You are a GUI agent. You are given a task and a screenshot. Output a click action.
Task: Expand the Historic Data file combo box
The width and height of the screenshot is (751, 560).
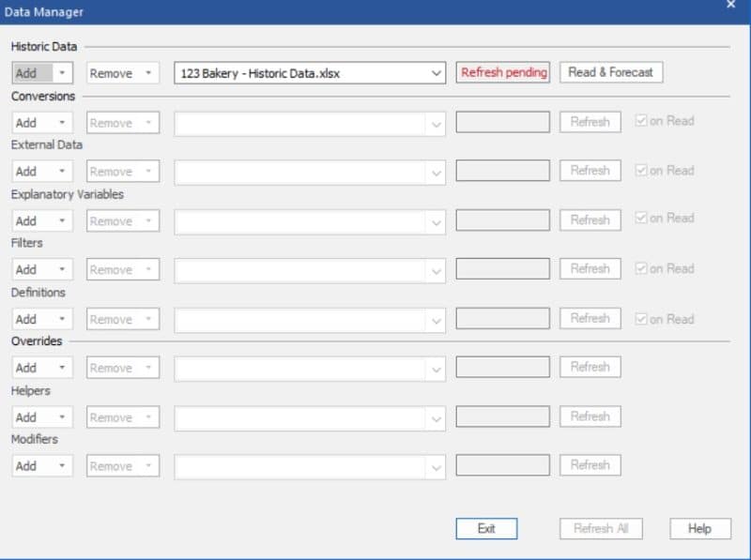pyautogui.click(x=437, y=73)
